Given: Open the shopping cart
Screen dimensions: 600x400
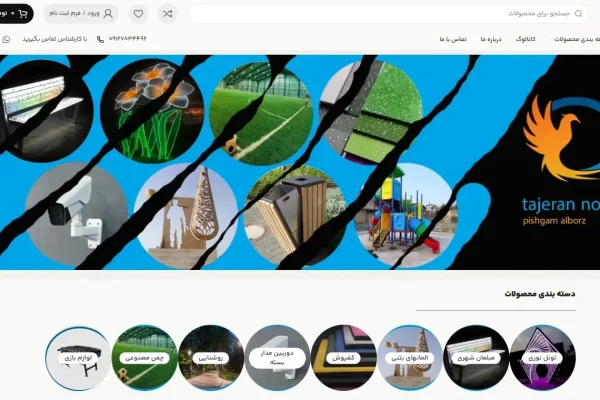Looking at the screenshot, I should [15, 14].
